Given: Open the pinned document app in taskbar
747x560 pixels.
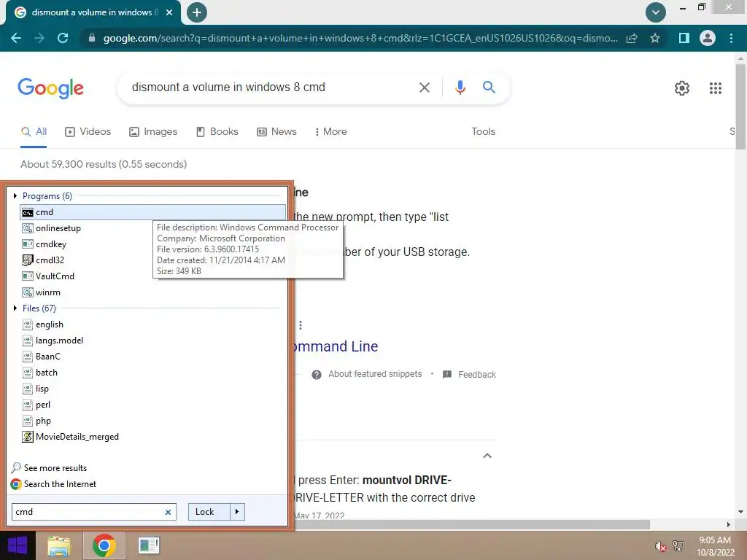Looking at the screenshot, I should pos(149,545).
